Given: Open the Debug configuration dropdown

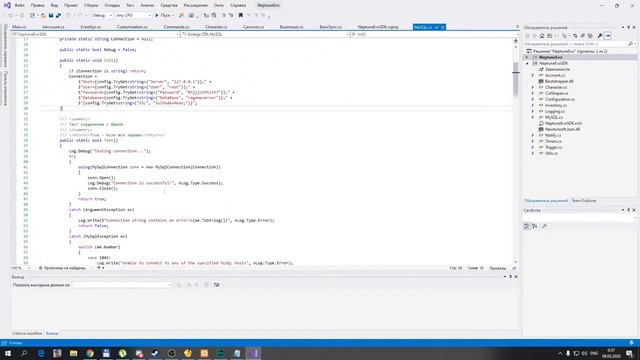Looking at the screenshot, I should coord(102,15).
